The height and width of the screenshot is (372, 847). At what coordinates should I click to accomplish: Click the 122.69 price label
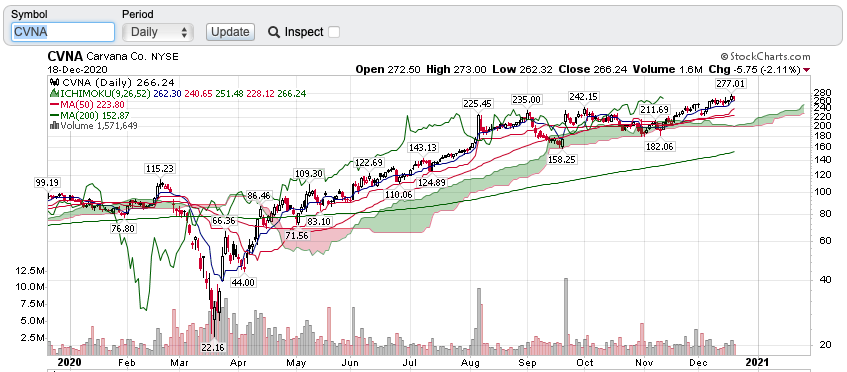pos(368,162)
